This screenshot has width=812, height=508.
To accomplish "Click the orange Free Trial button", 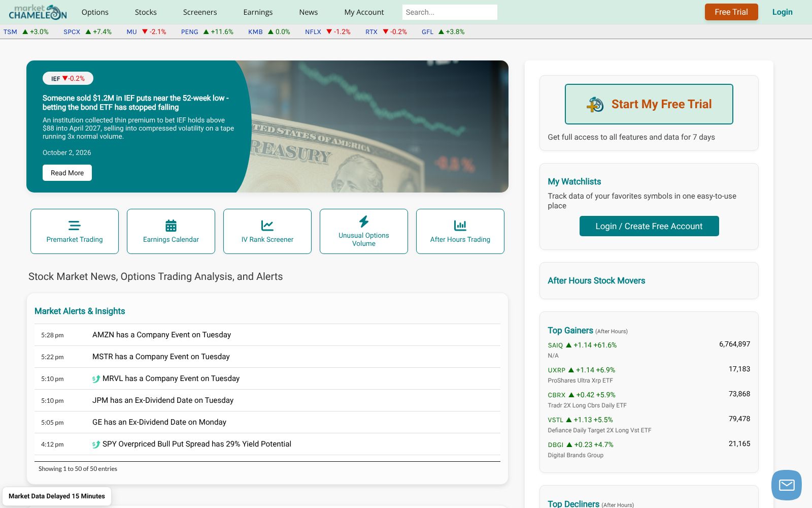I will click(731, 12).
